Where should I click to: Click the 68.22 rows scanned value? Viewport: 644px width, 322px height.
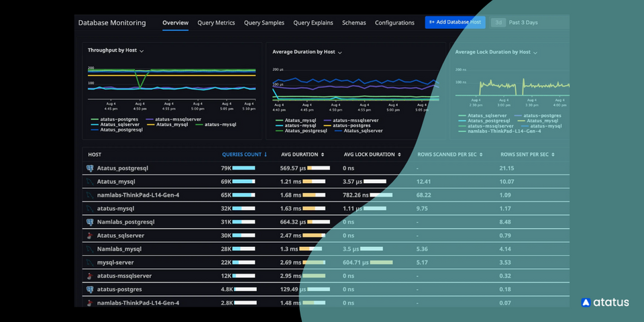[423, 195]
